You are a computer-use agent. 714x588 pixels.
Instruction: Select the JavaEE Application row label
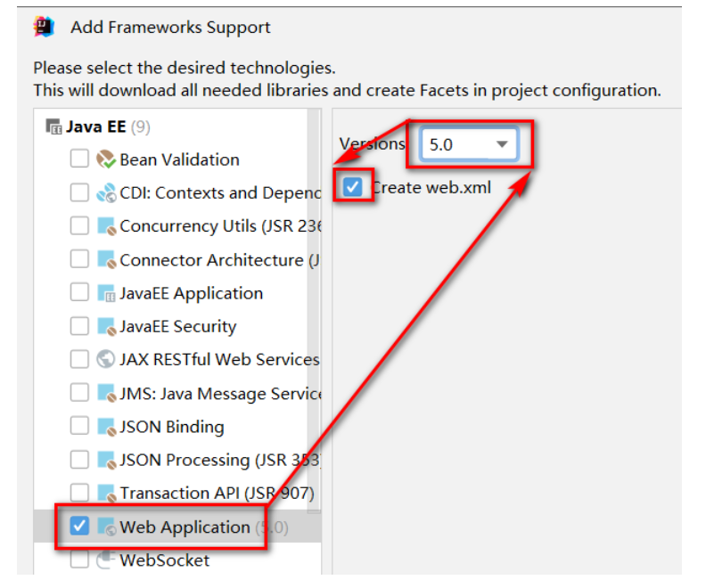click(x=192, y=293)
